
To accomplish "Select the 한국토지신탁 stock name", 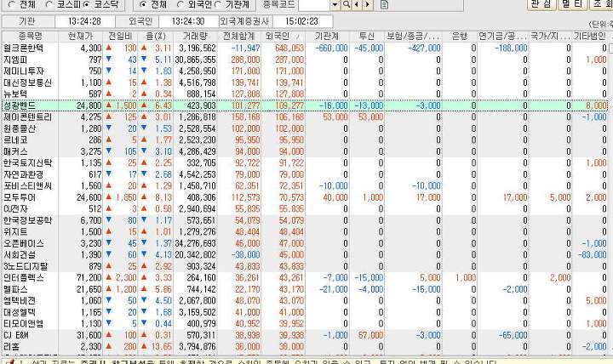I will click(x=27, y=162).
